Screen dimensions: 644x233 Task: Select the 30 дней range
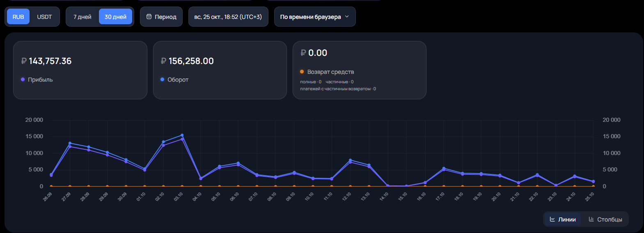coord(115,17)
